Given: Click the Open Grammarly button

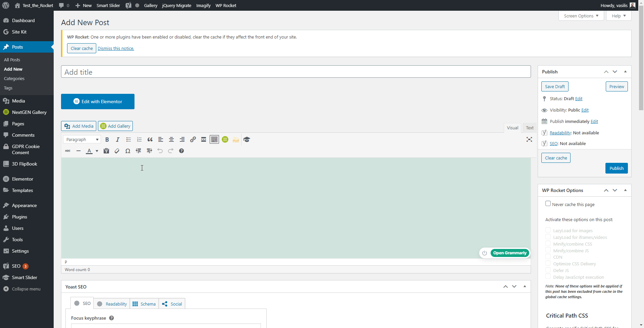Looking at the screenshot, I should coord(510,253).
